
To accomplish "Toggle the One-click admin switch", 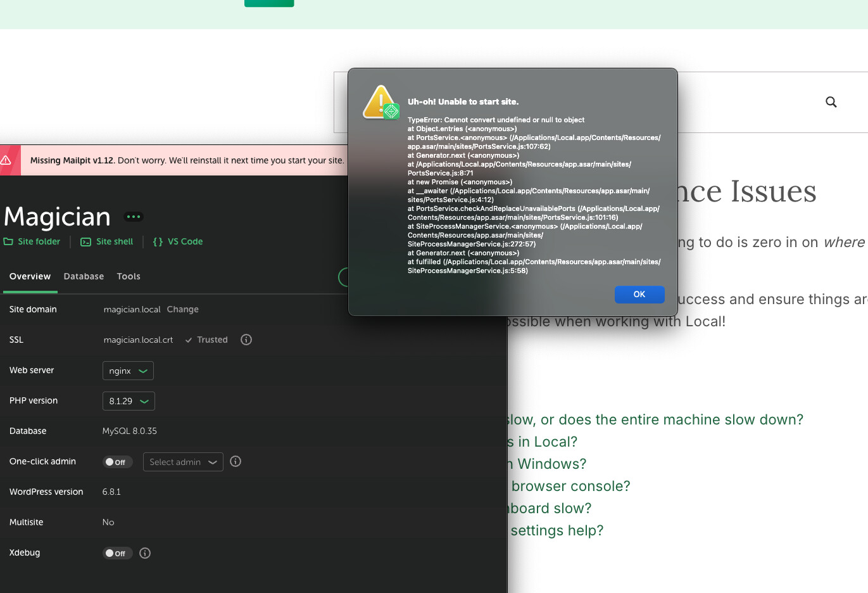I will pyautogui.click(x=117, y=462).
